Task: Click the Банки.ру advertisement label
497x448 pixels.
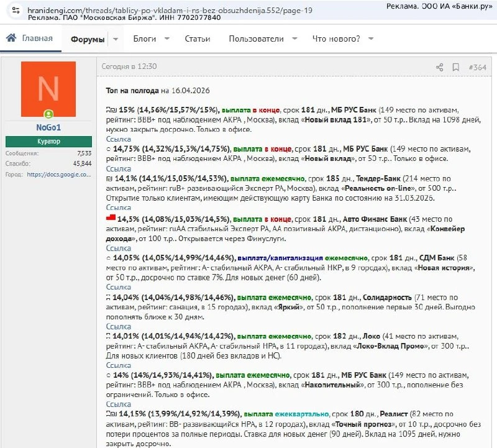Action: click(439, 6)
